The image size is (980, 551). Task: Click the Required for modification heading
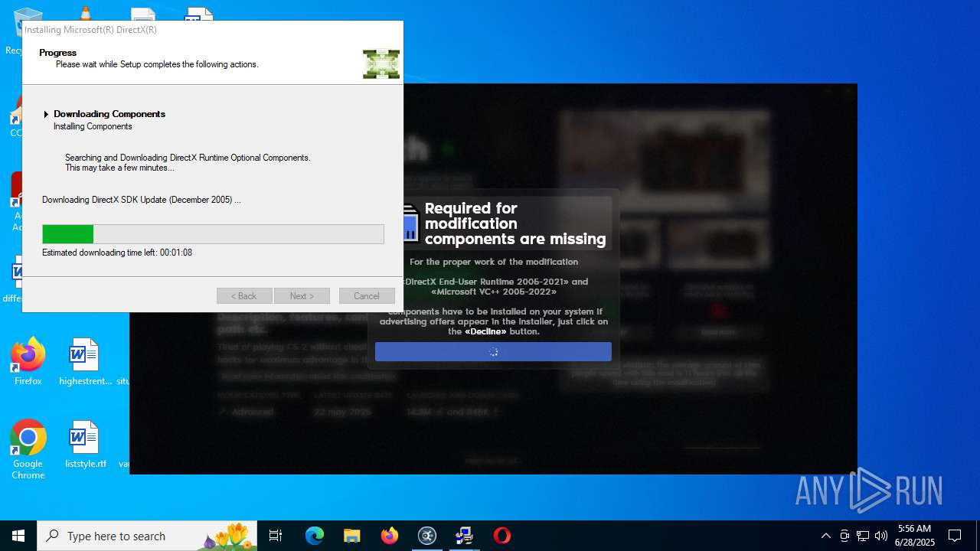coord(515,223)
